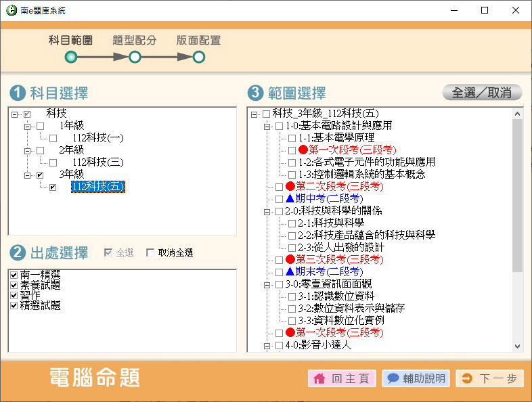The image size is (532, 402).
Task: Click the speech bubble icon for 輔助說明
Action: click(393, 378)
